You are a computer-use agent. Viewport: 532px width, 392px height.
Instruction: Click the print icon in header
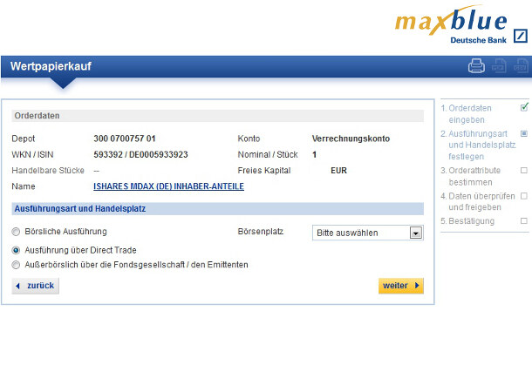[x=476, y=65]
